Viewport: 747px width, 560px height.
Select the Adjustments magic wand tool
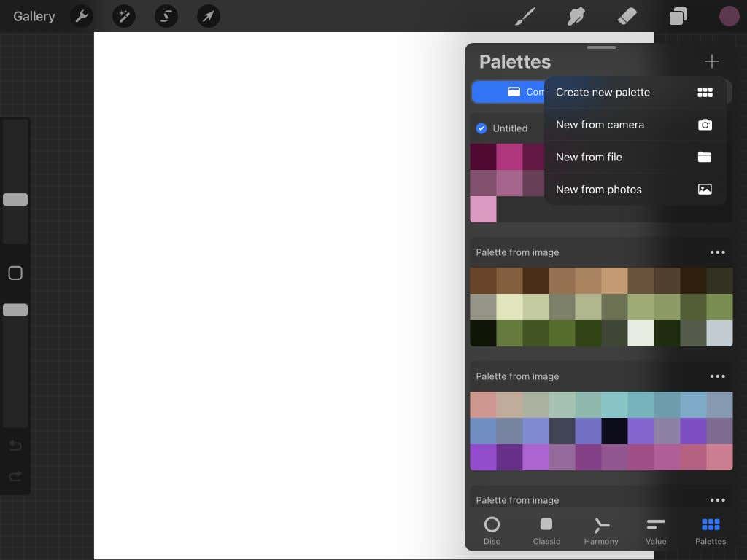click(x=123, y=16)
